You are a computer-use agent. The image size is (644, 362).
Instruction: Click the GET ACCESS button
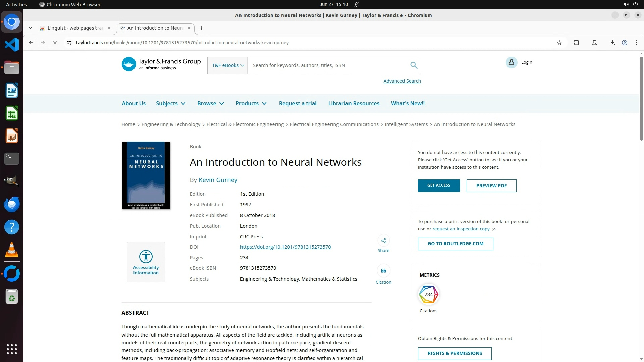point(438,185)
